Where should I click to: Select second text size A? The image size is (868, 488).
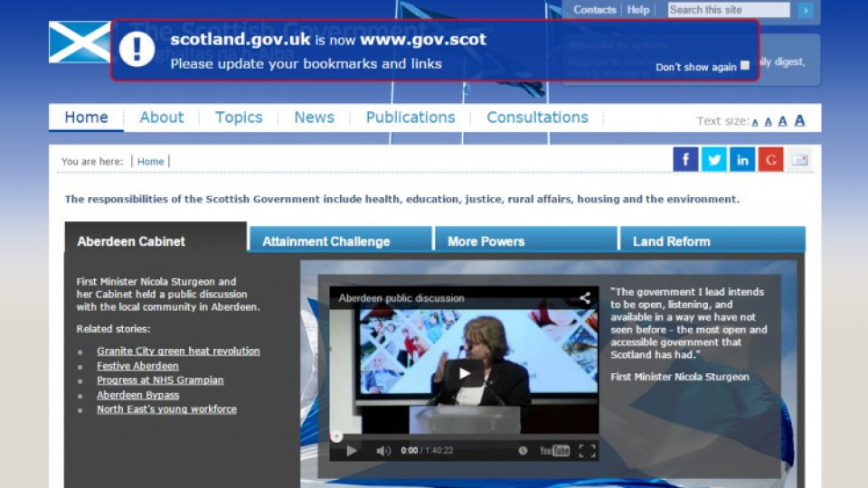click(768, 122)
